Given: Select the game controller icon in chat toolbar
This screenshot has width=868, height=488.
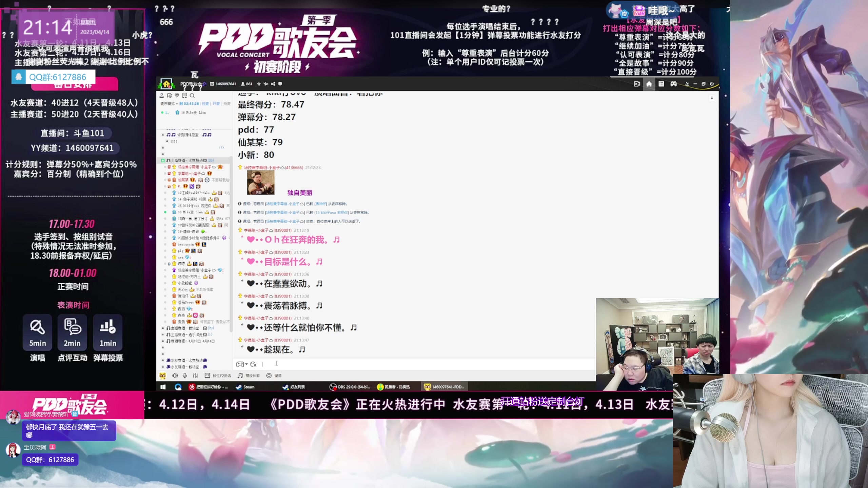Looking at the screenshot, I should click(240, 364).
